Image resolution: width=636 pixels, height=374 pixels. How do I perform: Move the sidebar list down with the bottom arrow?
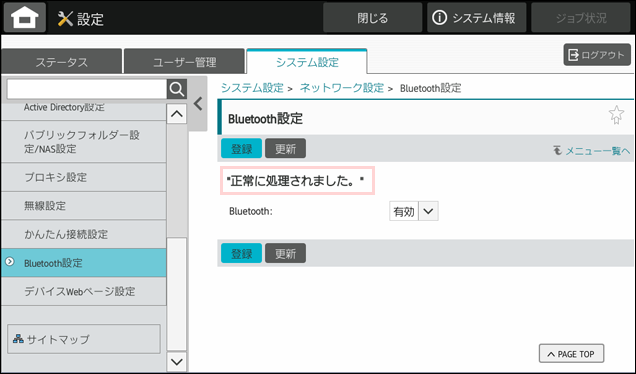tap(177, 361)
